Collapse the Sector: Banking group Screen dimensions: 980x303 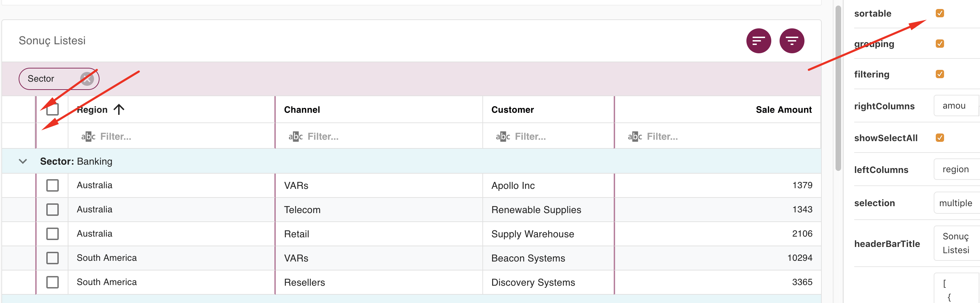[23, 162]
